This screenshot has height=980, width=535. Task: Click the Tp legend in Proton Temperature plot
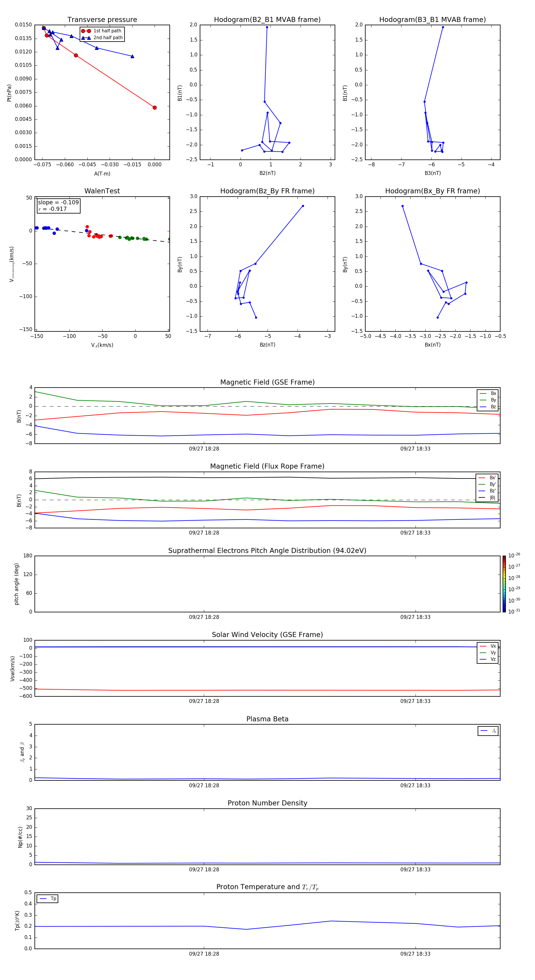tap(48, 899)
